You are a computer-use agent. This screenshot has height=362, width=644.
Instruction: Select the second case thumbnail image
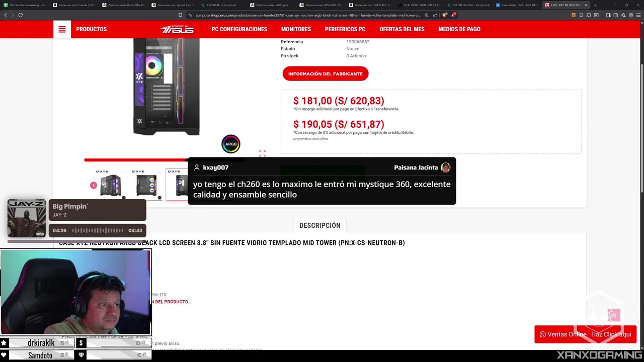click(x=146, y=185)
